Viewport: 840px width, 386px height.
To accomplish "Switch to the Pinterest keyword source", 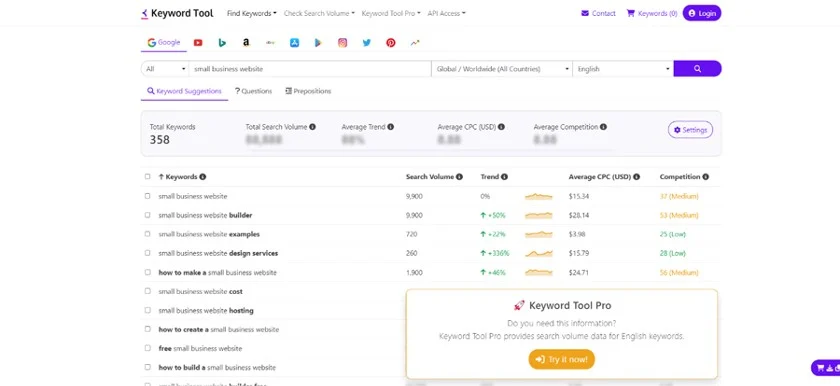I will point(391,43).
